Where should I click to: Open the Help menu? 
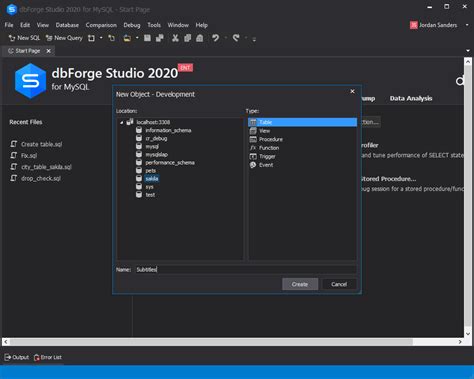[201, 25]
